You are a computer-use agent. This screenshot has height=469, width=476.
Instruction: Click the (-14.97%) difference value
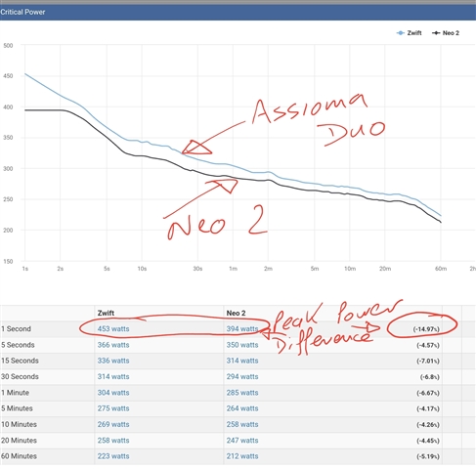(426, 329)
